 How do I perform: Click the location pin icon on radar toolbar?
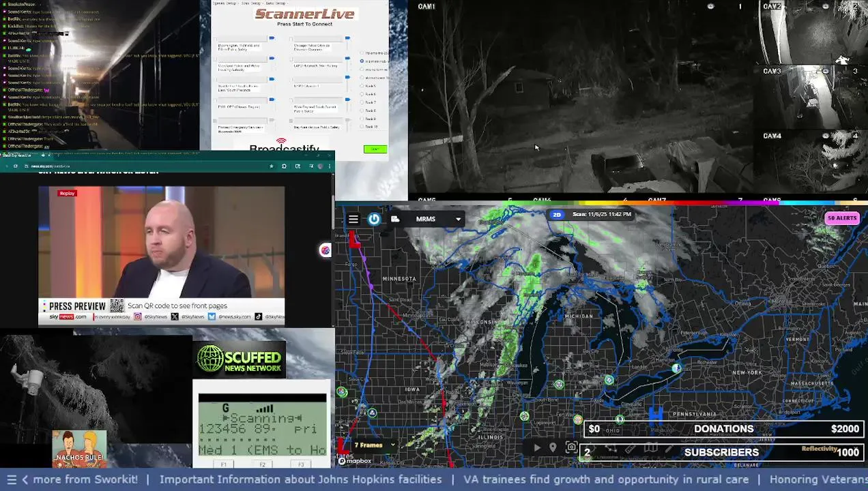pyautogui.click(x=553, y=448)
